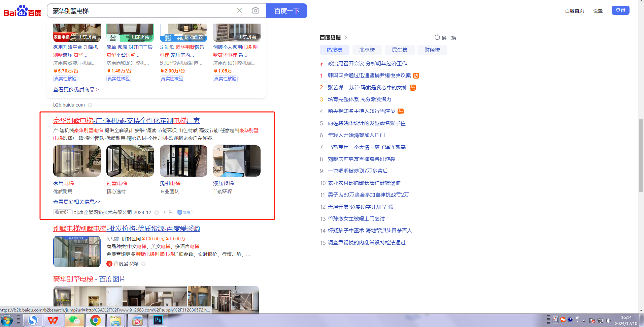This screenshot has width=644, height=327.
Task: Expand the 百度热搜 chevron arrow
Action: click(346, 37)
